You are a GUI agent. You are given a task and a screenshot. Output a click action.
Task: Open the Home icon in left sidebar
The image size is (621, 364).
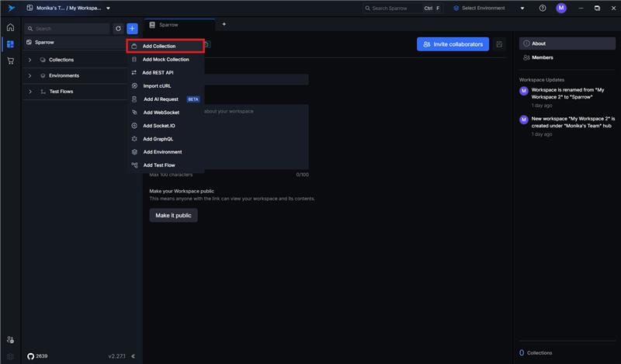click(11, 27)
